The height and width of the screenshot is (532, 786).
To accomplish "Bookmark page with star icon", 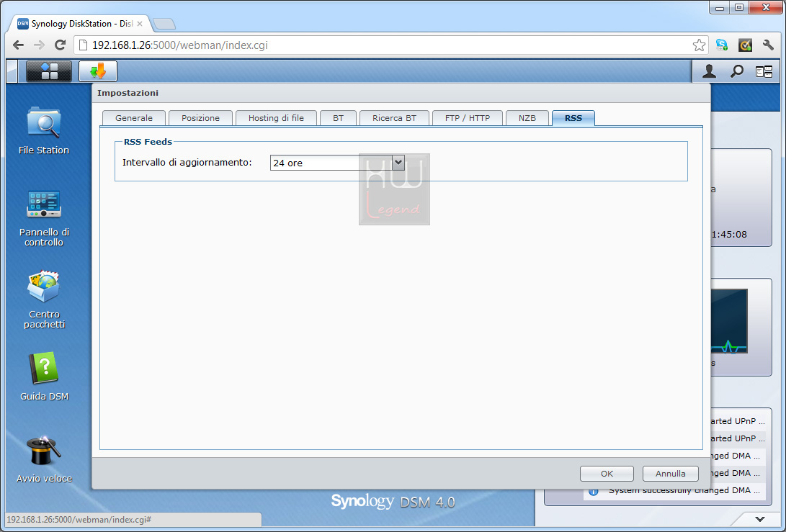I will click(x=699, y=45).
